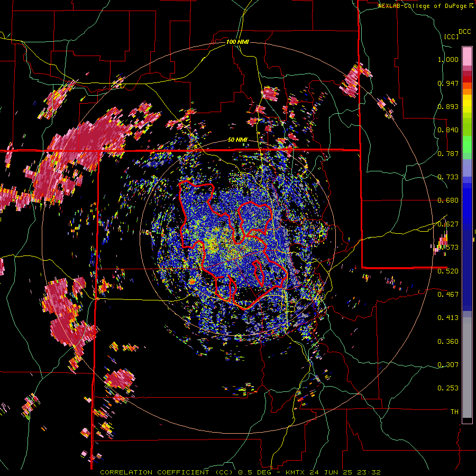Click the 0.627 scale value
476x476 pixels.
[x=448, y=224]
